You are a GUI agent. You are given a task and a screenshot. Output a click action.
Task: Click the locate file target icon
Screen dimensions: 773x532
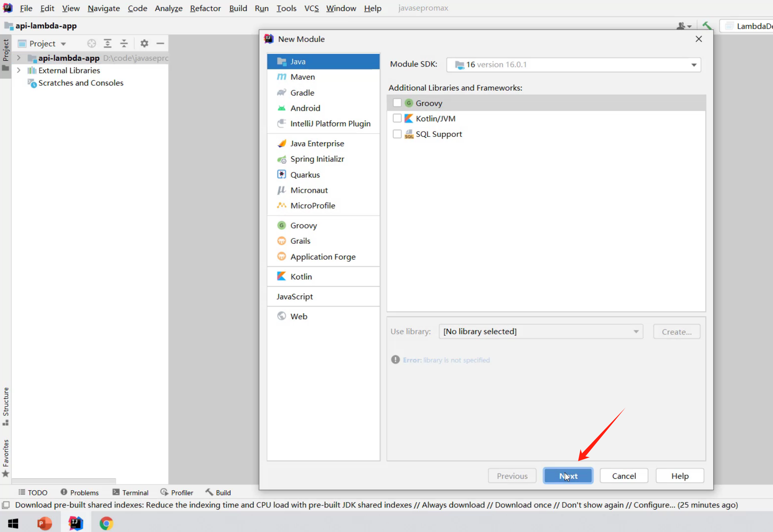point(92,44)
